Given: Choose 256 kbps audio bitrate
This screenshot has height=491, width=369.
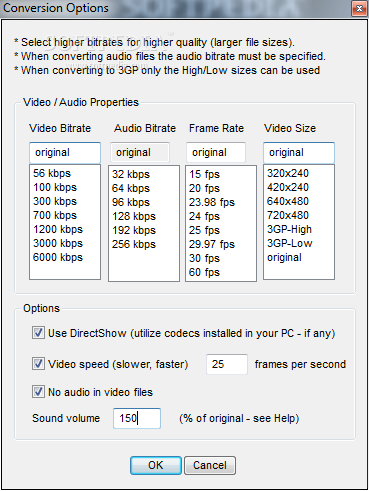Looking at the screenshot, I should [134, 244].
